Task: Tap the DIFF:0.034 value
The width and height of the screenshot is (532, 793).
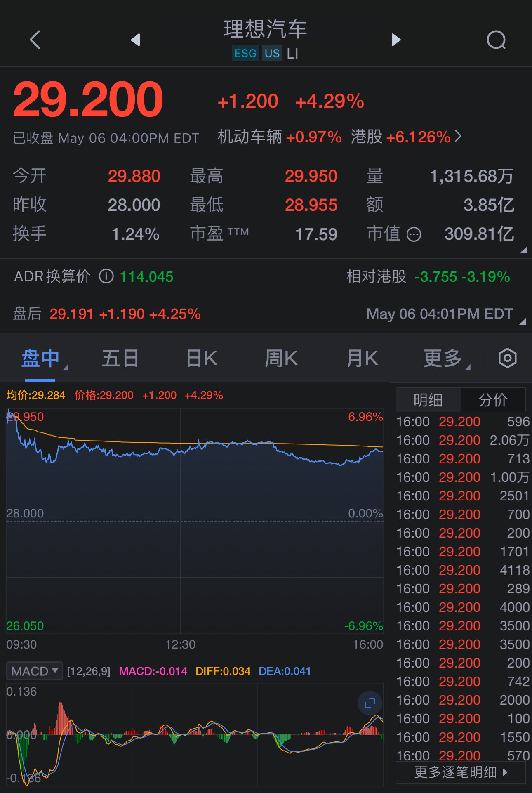Action: point(223,671)
